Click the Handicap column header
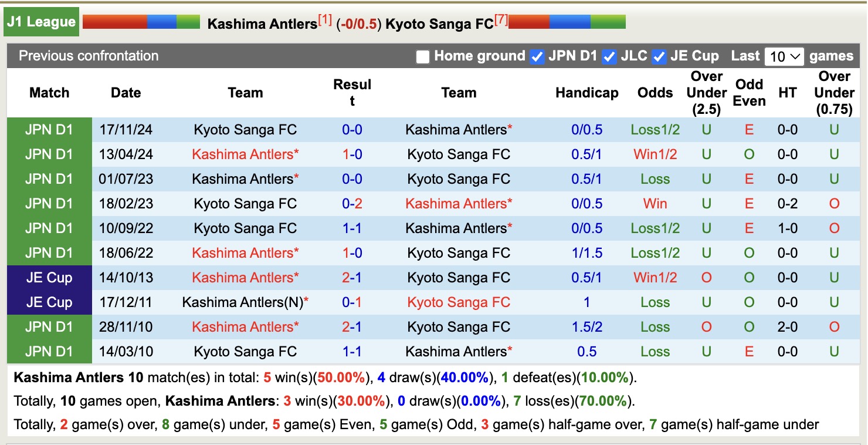The image size is (868, 445). tap(586, 93)
